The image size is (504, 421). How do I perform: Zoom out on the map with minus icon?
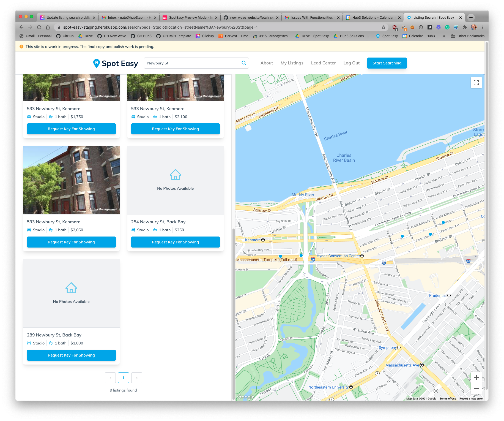click(x=476, y=389)
